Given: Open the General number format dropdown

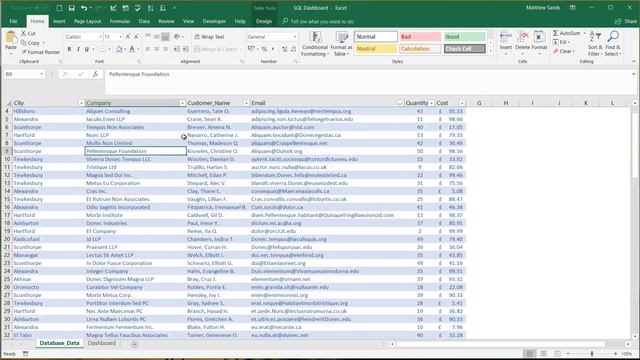Looking at the screenshot, I should [294, 37].
